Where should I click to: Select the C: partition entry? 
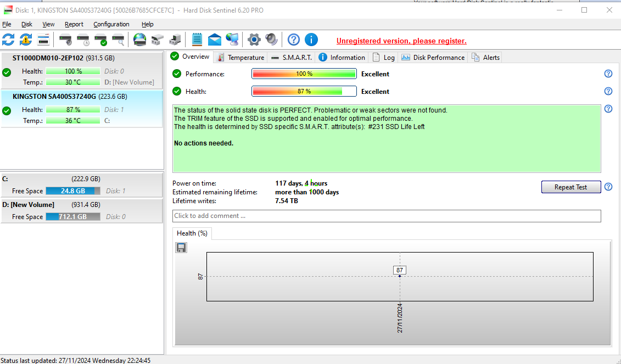(x=82, y=185)
